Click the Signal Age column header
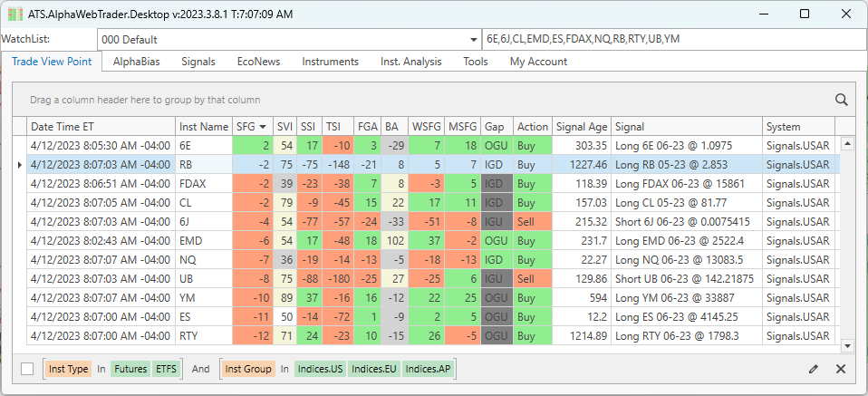This screenshot has height=396, width=868. [582, 127]
